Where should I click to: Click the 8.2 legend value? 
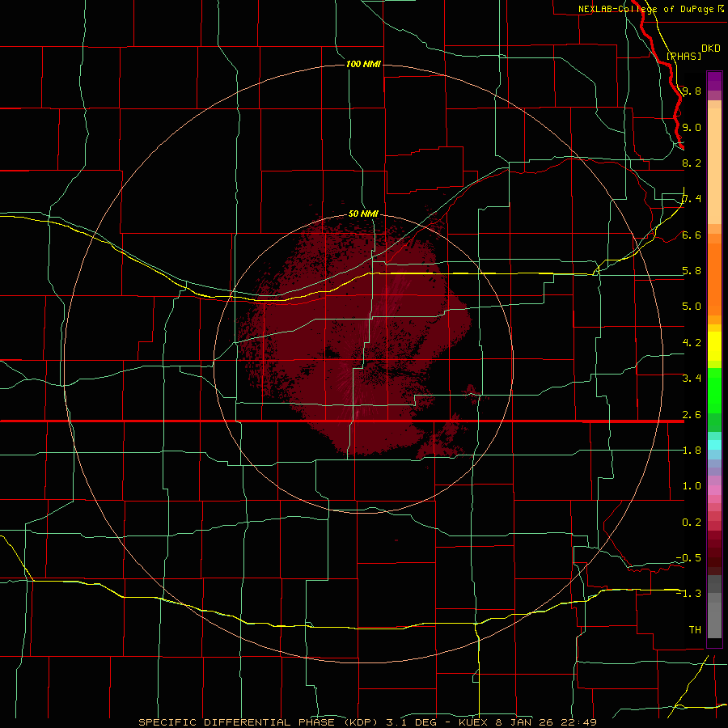(x=692, y=163)
